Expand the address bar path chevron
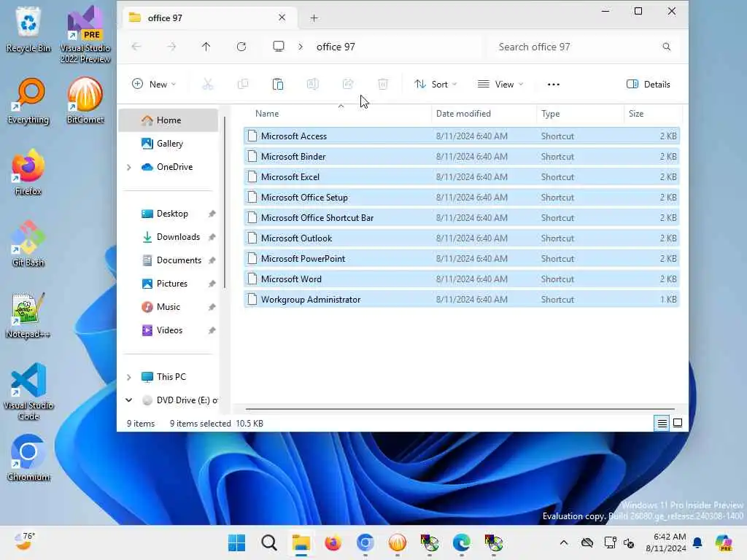This screenshot has width=747, height=560. (x=301, y=47)
